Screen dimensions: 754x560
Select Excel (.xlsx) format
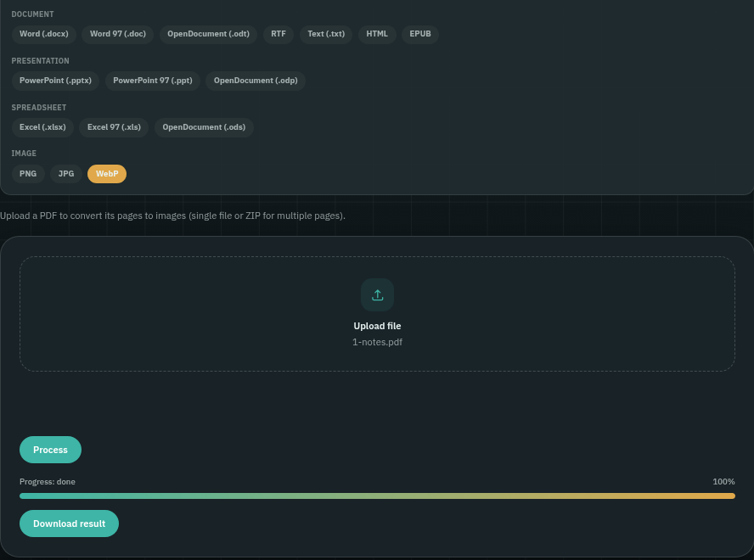click(x=42, y=127)
